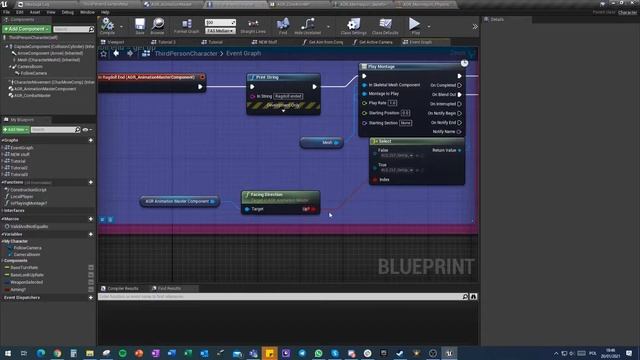Click the Find toolbar icon
This screenshot has height=360, width=640.
pos(283,25)
